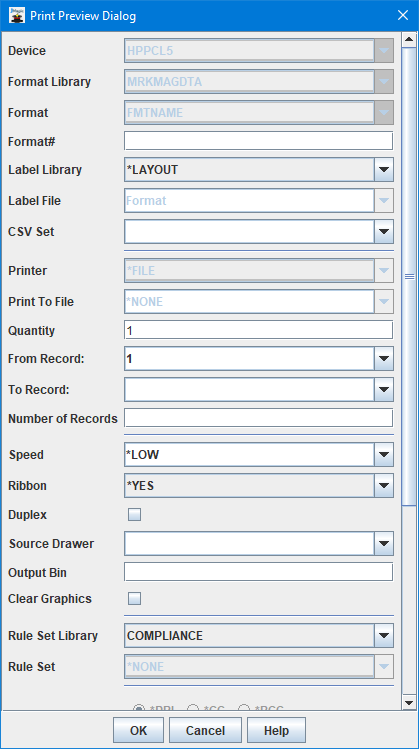Click the Format# input field

[x=258, y=141]
